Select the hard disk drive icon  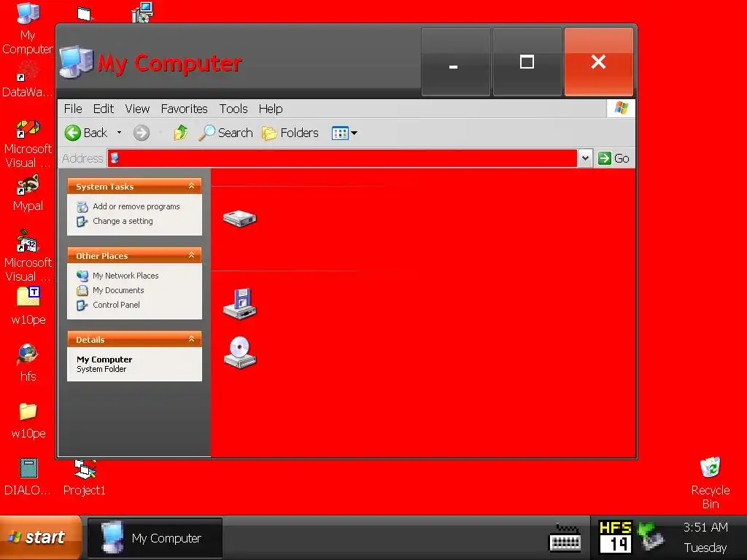point(239,219)
